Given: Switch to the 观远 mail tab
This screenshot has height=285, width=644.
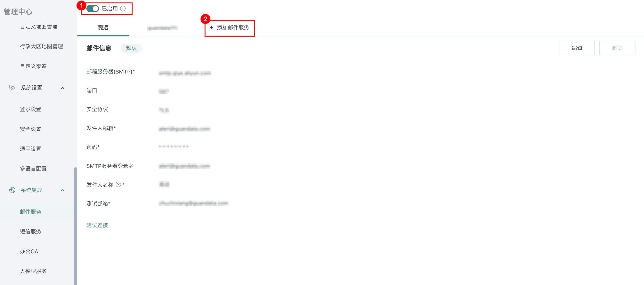Looking at the screenshot, I should [103, 27].
